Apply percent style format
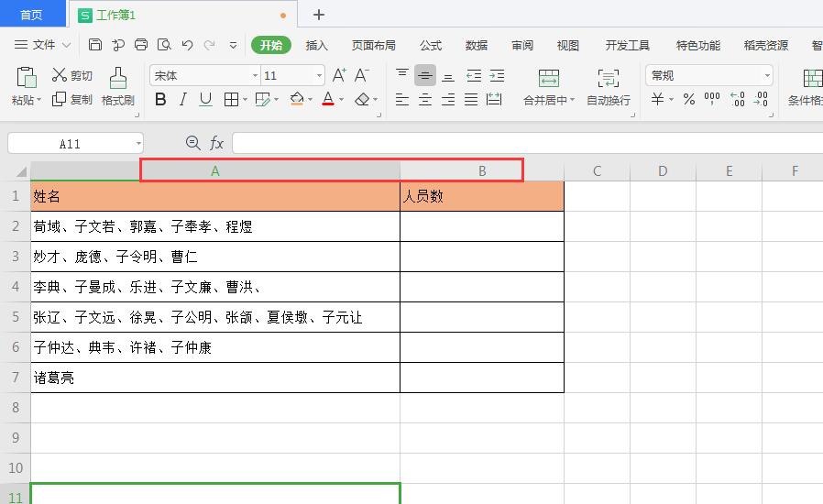Screen dimensions: 823x504 (689, 99)
